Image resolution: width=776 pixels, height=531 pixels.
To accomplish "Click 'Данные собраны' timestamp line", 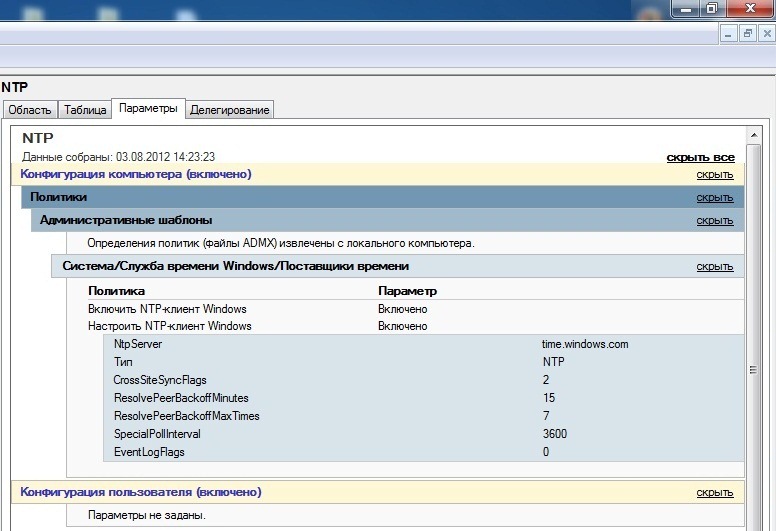I will click(119, 157).
